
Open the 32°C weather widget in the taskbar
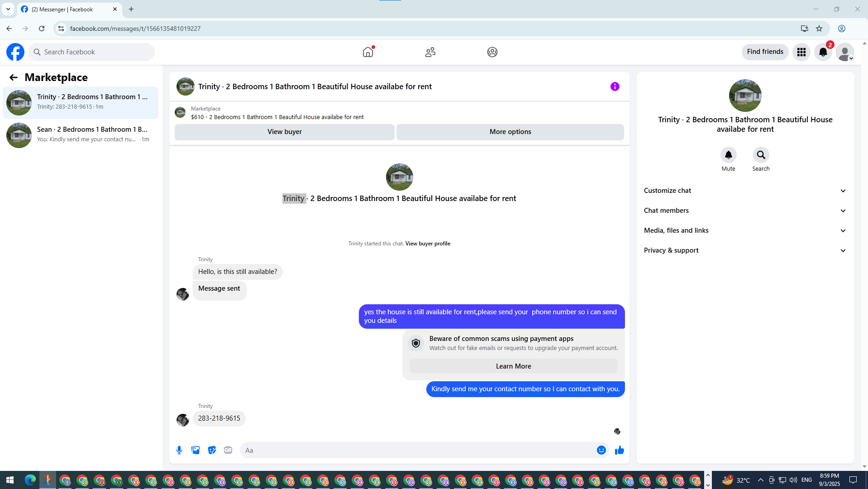pos(736,480)
